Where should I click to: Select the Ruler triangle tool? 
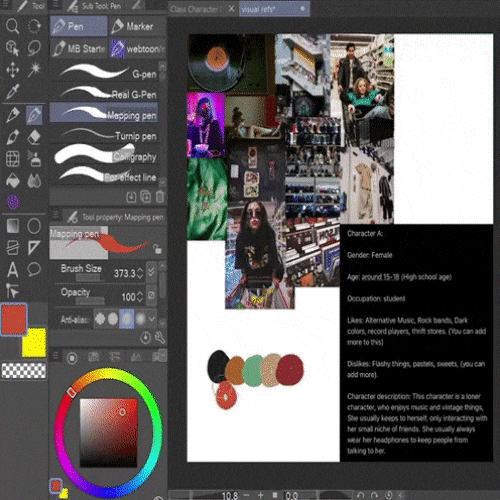34,248
